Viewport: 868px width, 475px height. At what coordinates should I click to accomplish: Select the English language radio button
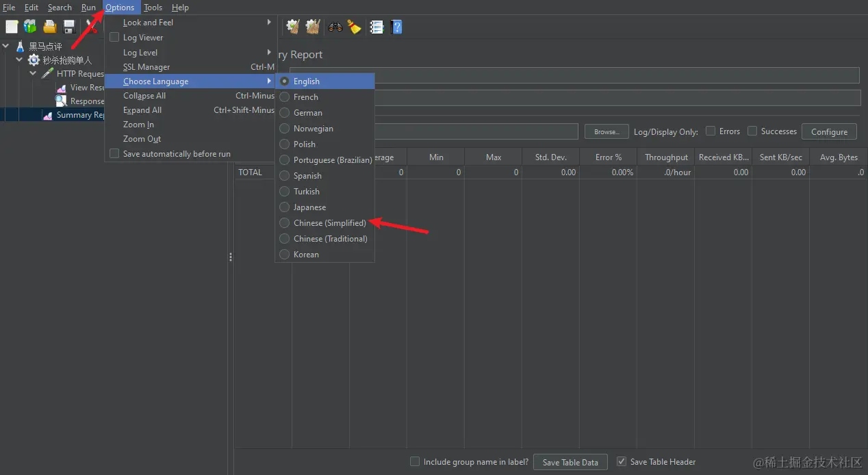pos(285,81)
